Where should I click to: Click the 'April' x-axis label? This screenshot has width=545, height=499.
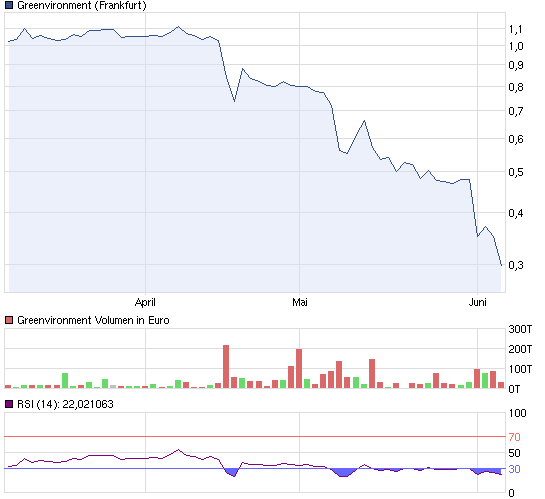145,302
